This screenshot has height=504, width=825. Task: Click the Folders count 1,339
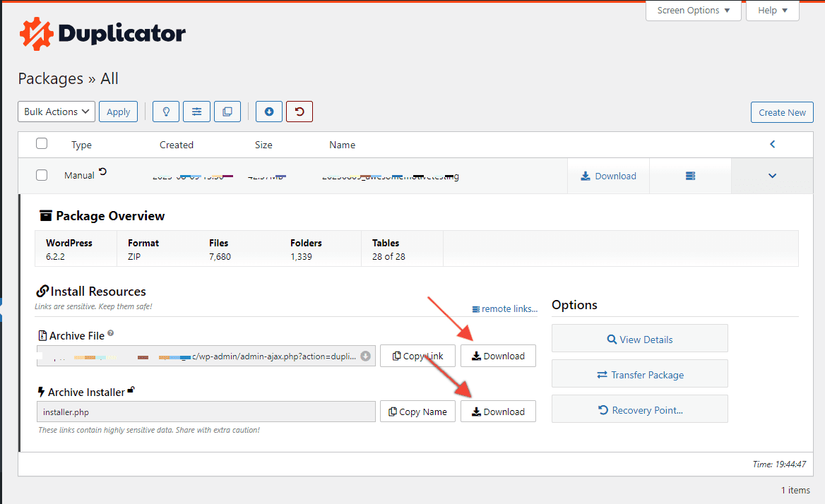point(301,256)
